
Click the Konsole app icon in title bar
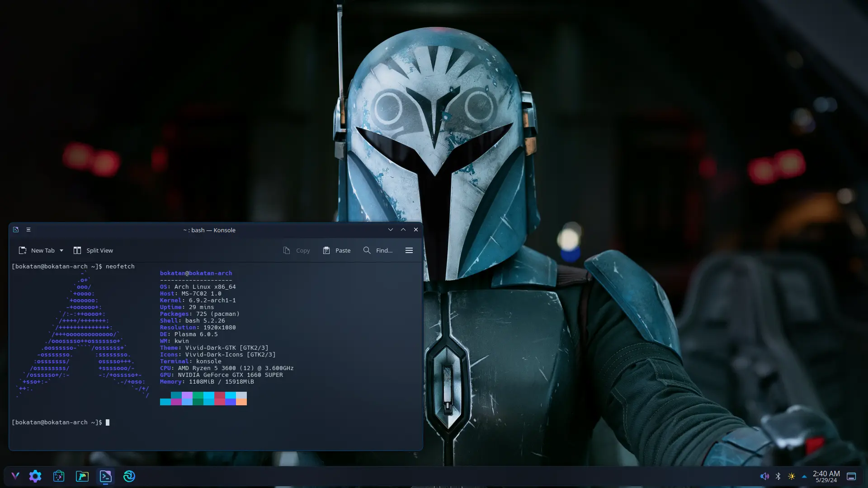pyautogui.click(x=16, y=230)
